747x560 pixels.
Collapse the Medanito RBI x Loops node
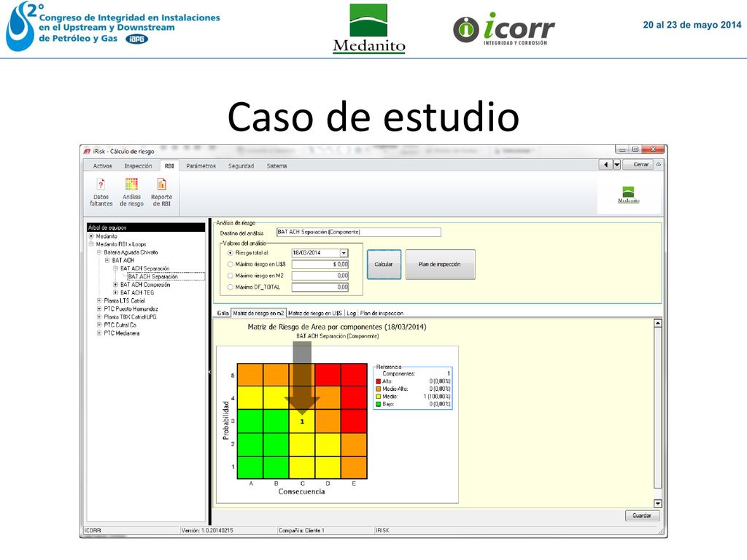pos(91,244)
